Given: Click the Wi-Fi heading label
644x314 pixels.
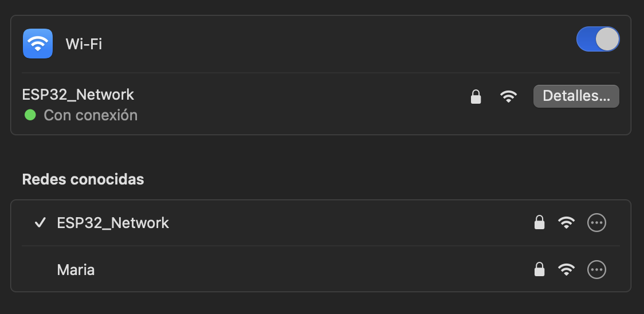Looking at the screenshot, I should [x=84, y=44].
